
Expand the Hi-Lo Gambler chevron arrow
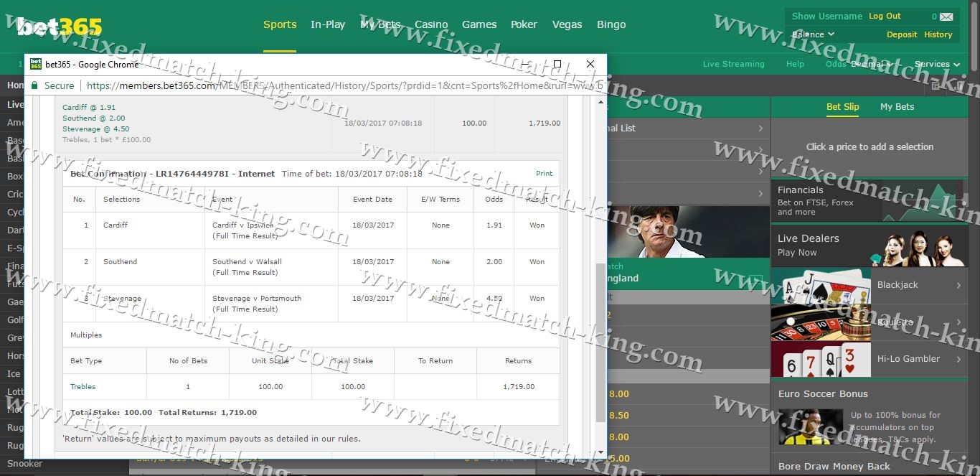pyautogui.click(x=958, y=359)
